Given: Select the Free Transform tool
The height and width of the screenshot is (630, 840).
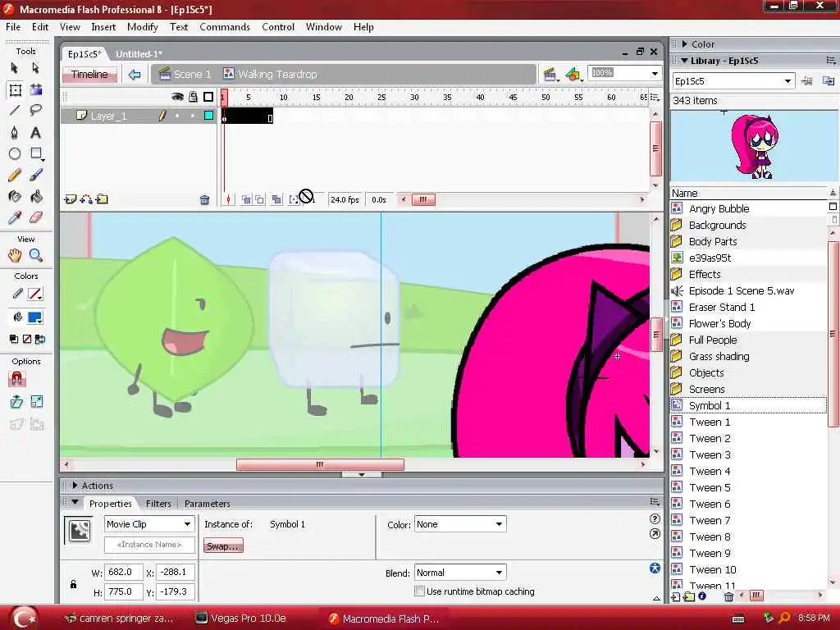Looking at the screenshot, I should (15, 90).
